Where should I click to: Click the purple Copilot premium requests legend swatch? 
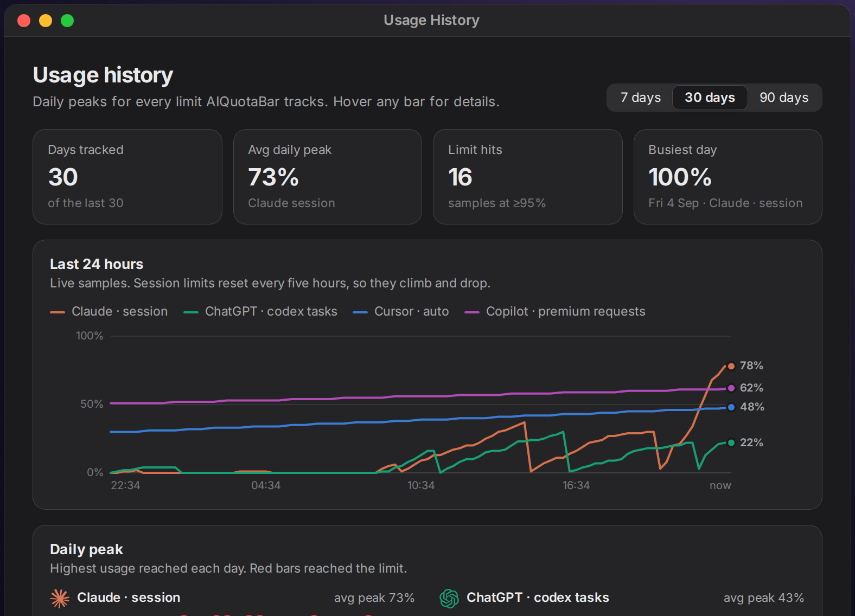pos(472,312)
